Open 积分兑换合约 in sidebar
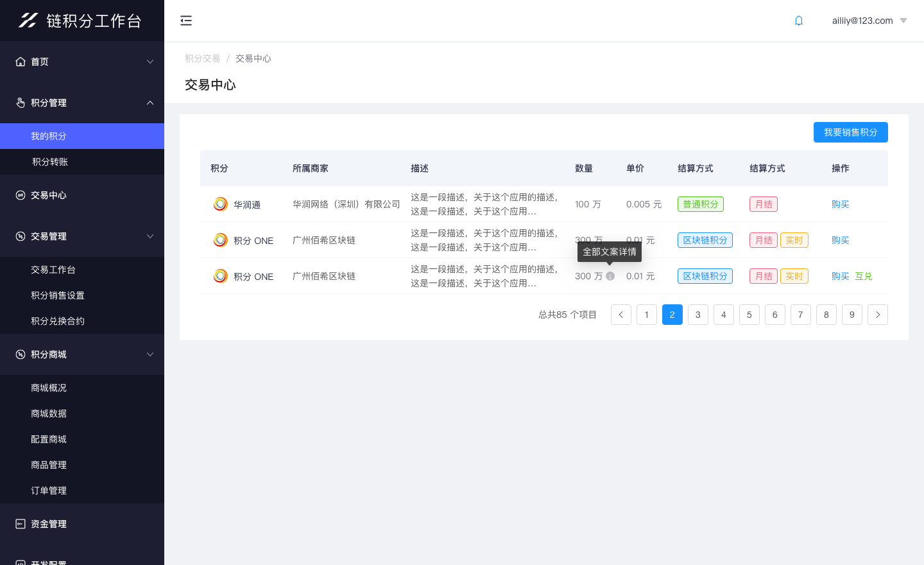Screen dimensions: 924x565 point(82,321)
